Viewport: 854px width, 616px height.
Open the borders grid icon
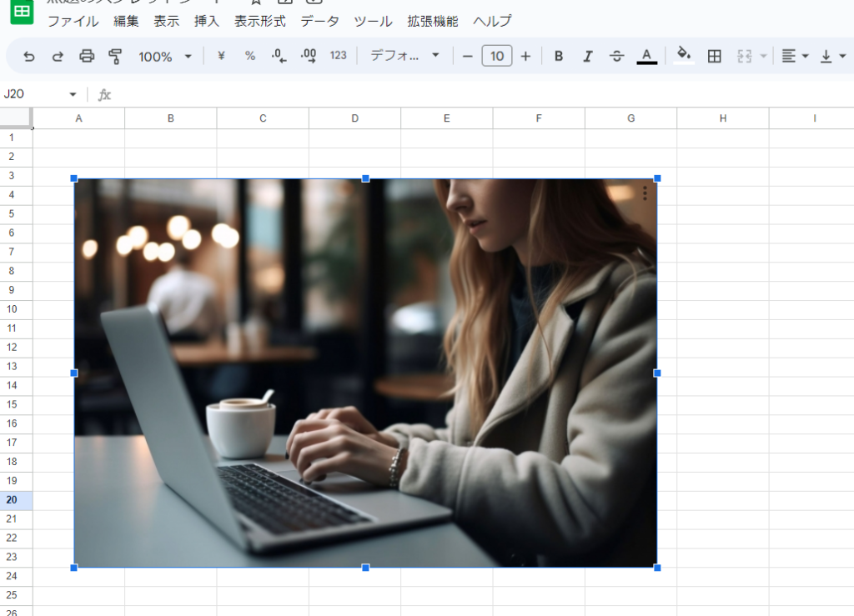click(714, 56)
